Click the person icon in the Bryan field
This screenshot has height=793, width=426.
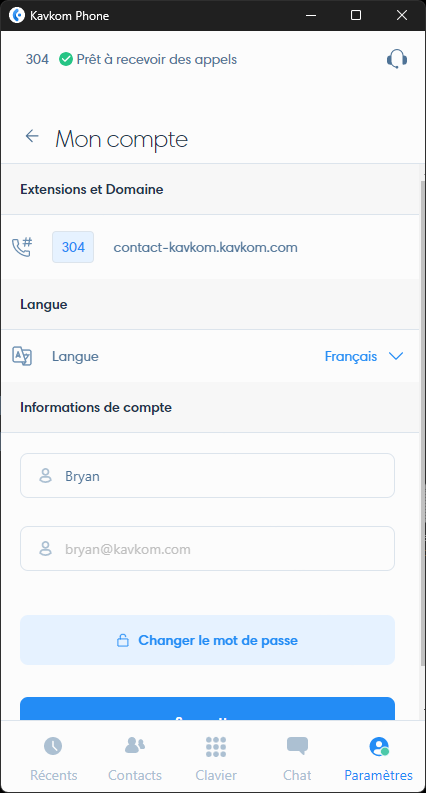click(46, 476)
